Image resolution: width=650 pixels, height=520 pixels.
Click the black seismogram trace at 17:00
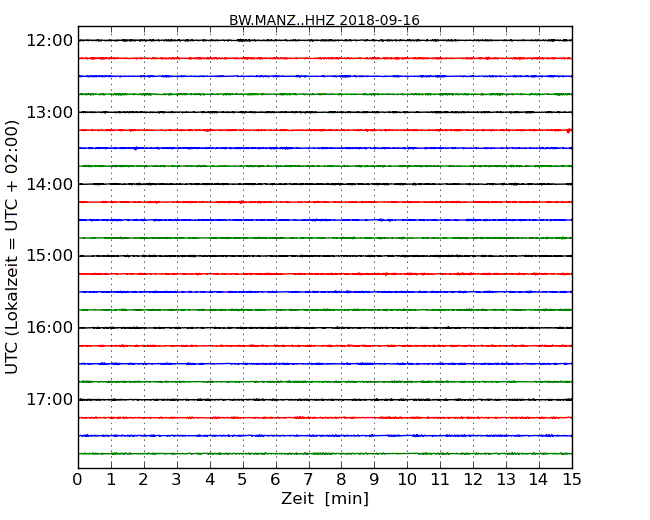pyautogui.click(x=325, y=400)
